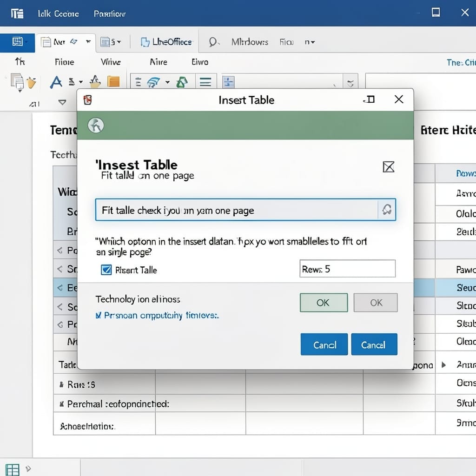This screenshot has height=476, width=476.
Task: Click the list page icon beside S
Action: [105, 42]
